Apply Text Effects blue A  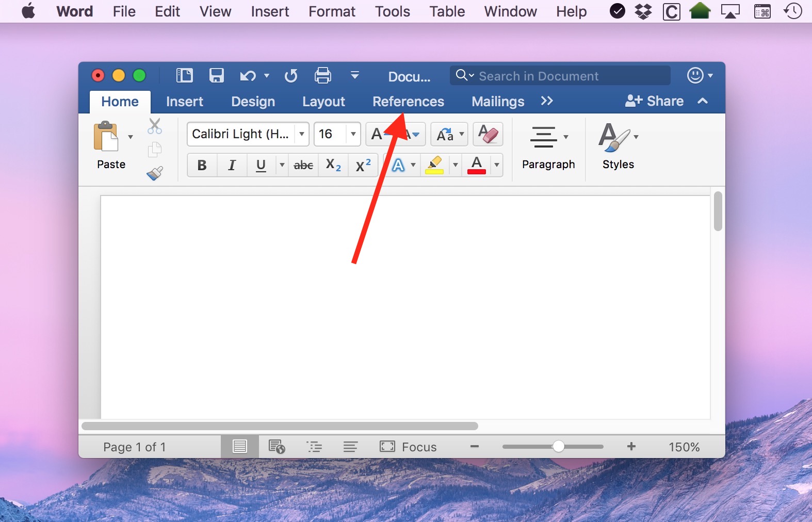pyautogui.click(x=398, y=165)
